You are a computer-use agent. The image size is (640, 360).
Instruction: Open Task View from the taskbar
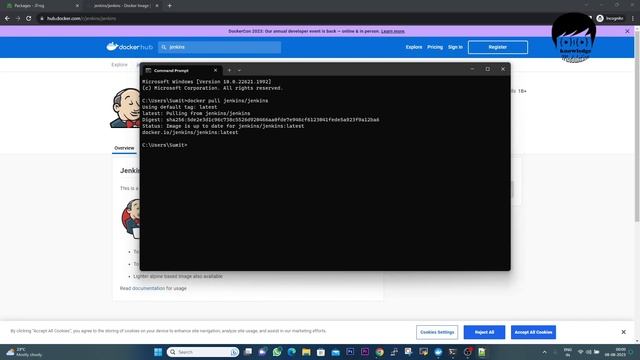248,352
